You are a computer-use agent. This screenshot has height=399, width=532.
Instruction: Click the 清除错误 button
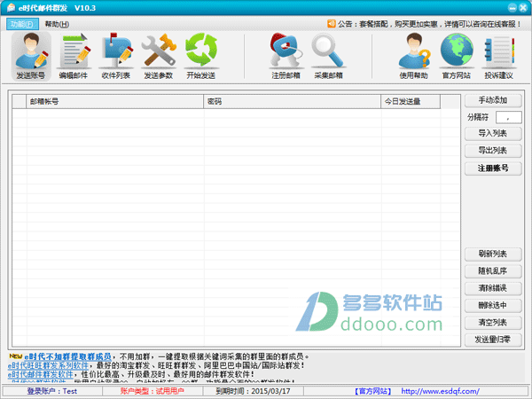click(x=493, y=288)
